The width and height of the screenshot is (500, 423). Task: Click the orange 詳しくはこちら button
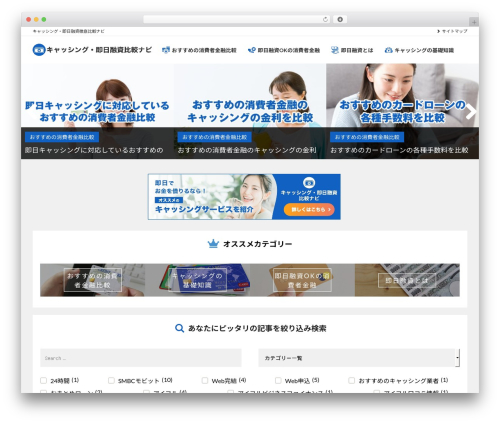coord(309,210)
